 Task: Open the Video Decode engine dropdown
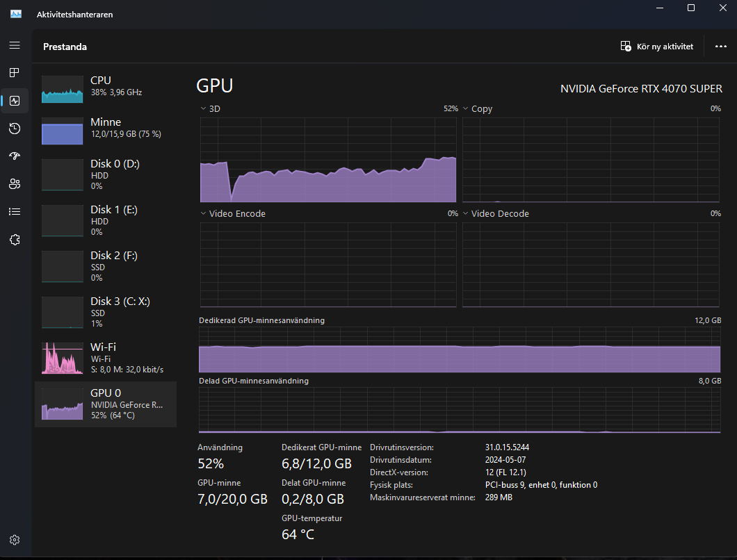pyautogui.click(x=465, y=213)
